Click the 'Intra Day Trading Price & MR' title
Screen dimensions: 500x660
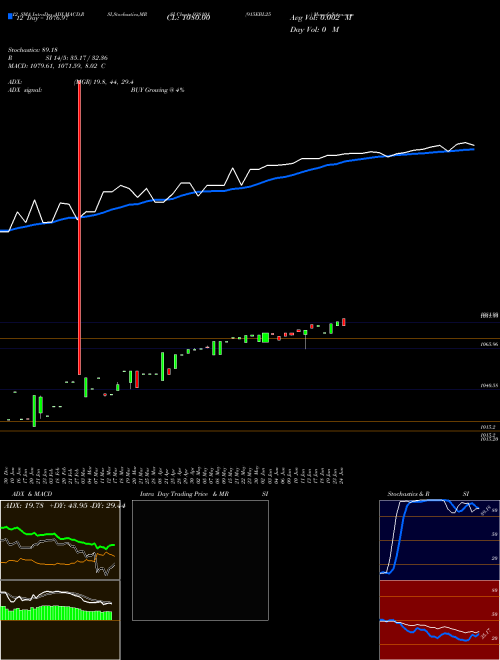click(184, 494)
